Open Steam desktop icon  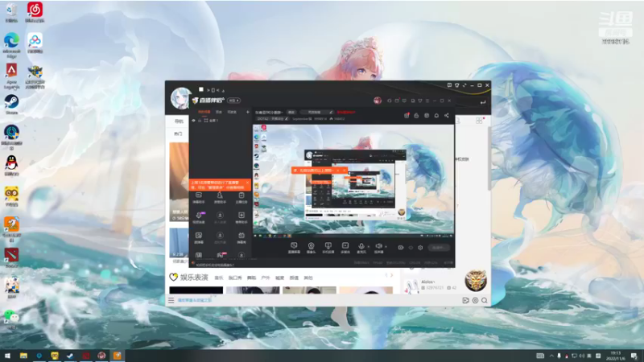(x=11, y=104)
